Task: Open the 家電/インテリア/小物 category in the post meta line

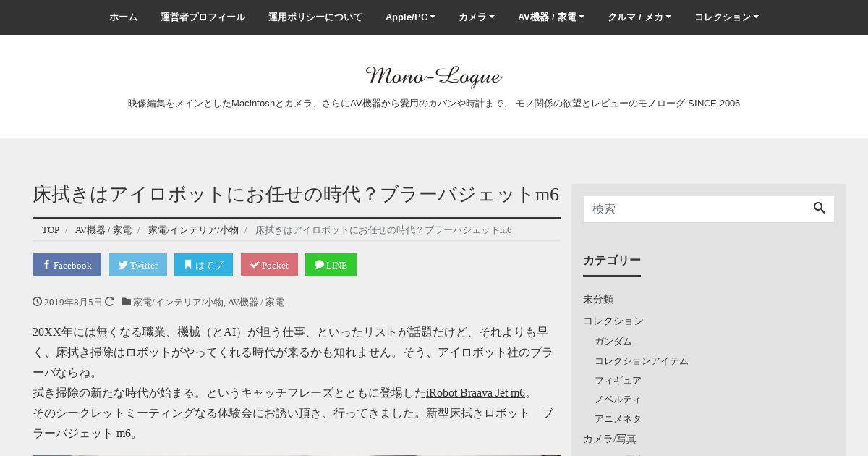Action: click(x=178, y=303)
